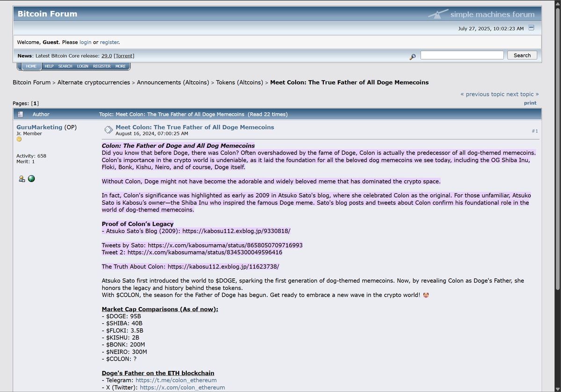Click the '$DOGE: 95B' line
This screenshot has width=561, height=392.
121,316
